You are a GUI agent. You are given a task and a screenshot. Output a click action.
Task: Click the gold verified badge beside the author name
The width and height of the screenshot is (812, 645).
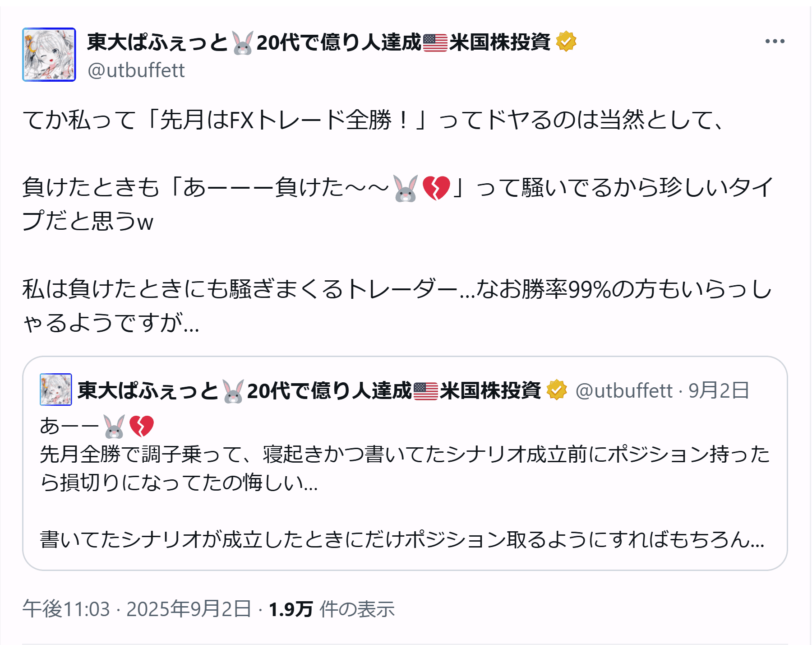click(x=566, y=42)
